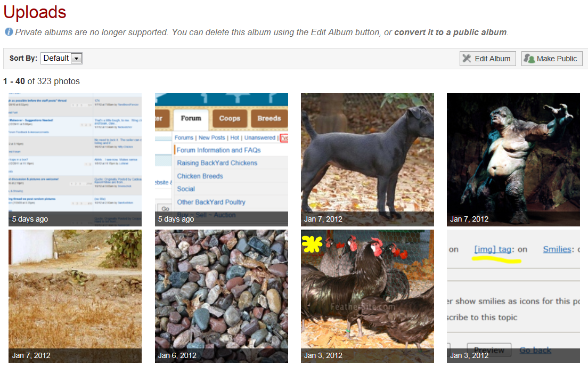Click the 'Jan 6, 2012' caption on pebbles photo
588x366 pixels.
point(177,355)
